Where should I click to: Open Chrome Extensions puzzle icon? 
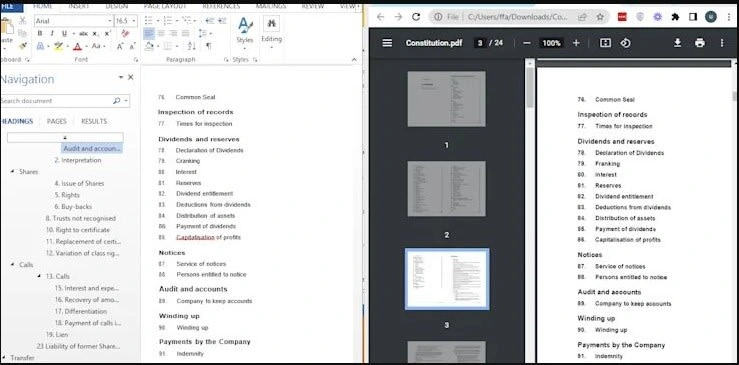click(x=675, y=17)
